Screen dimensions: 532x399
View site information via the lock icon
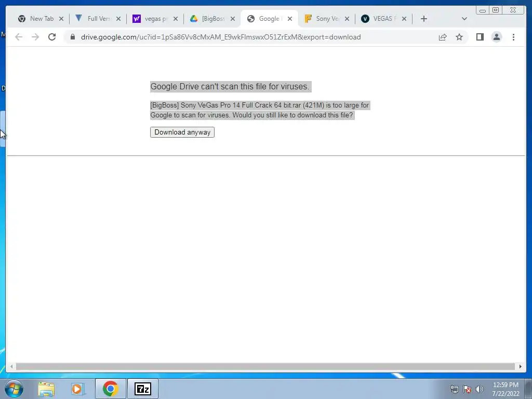point(72,37)
